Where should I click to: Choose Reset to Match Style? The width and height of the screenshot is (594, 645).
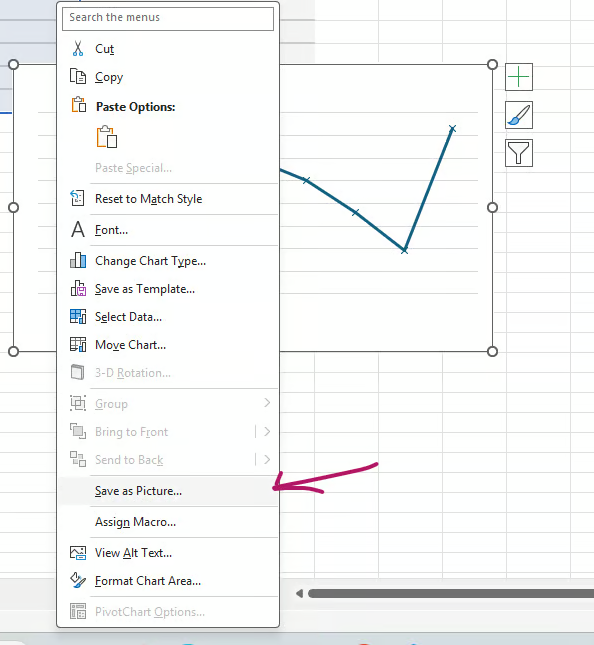pos(168,199)
